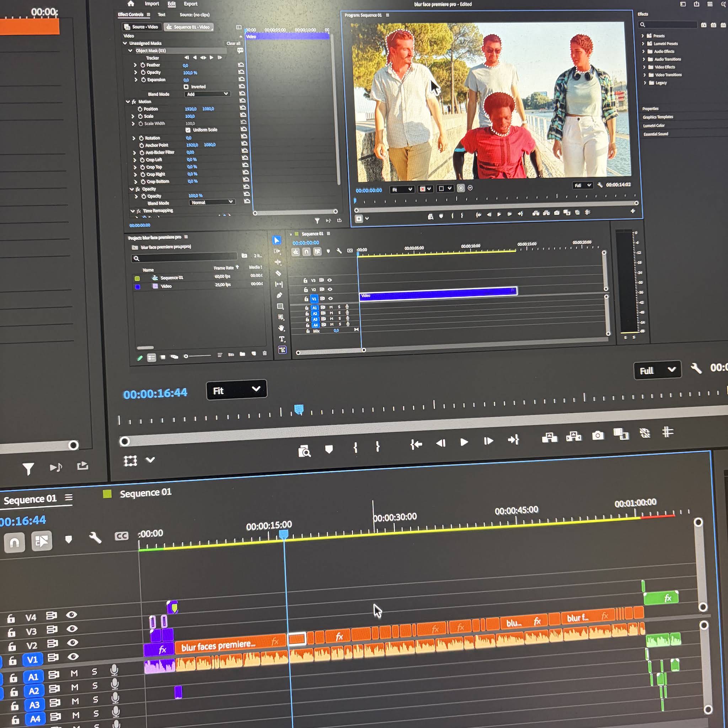Switch to the Export tab

pyautogui.click(x=191, y=4)
